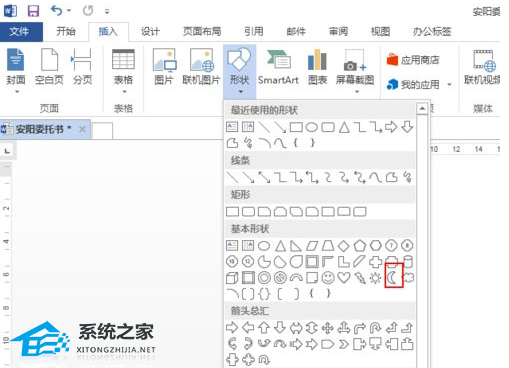Choose the trapezoid in 基本形状

click(x=328, y=246)
